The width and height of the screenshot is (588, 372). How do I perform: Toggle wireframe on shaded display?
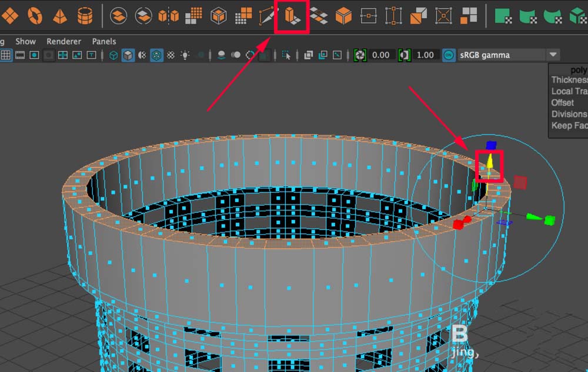[156, 55]
